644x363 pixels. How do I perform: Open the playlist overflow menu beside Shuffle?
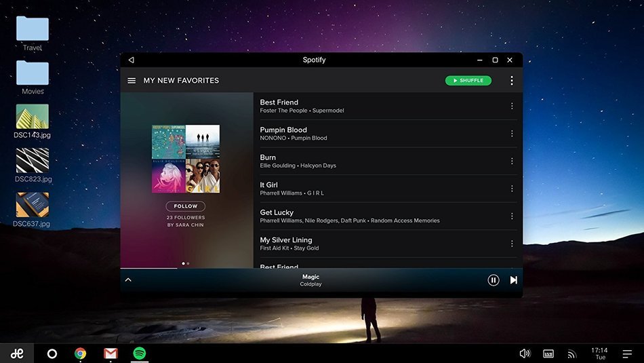pyautogui.click(x=511, y=81)
